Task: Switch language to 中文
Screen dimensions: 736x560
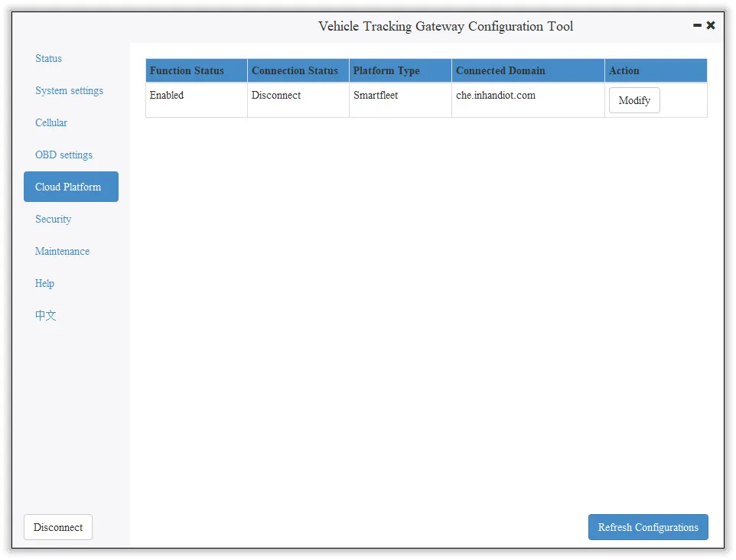Action: 46,315
